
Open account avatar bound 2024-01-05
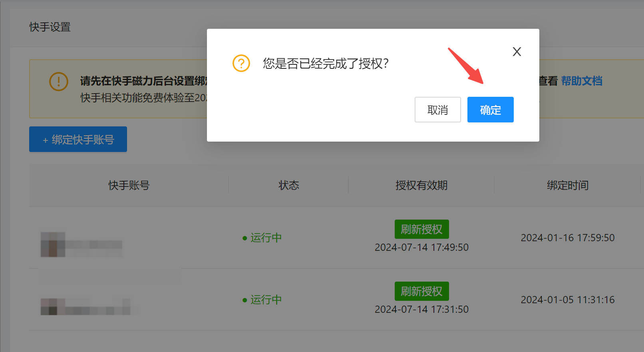coord(53,306)
